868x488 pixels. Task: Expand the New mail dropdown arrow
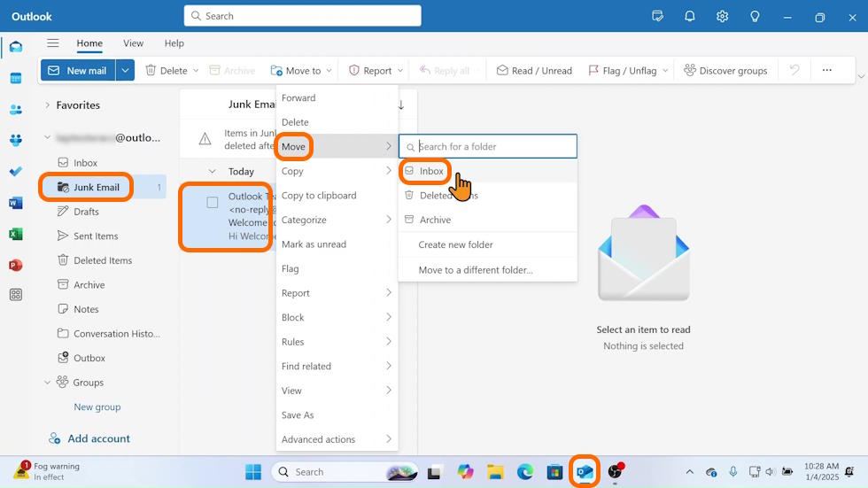pyautogui.click(x=124, y=71)
